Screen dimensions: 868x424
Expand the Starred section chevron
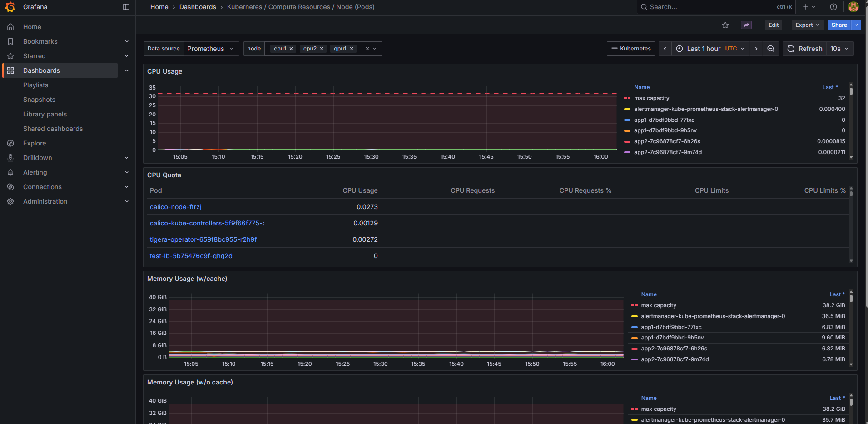[x=127, y=56]
